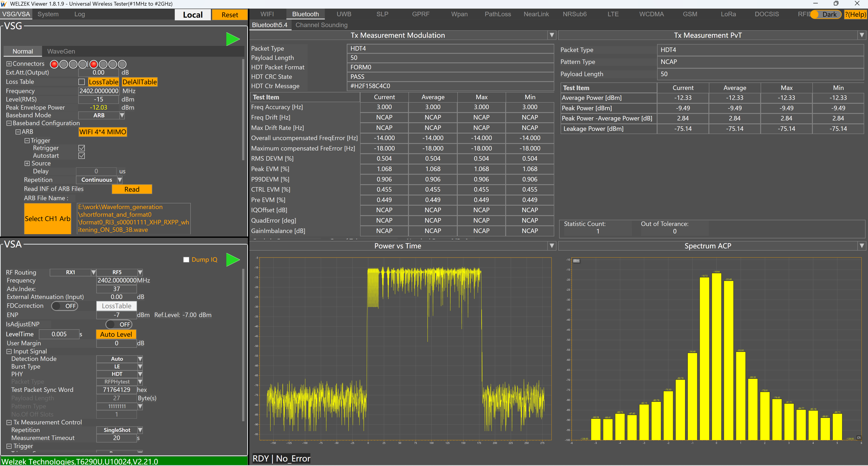Image resolution: width=868 pixels, height=466 pixels.
Task: Open Tx Measurement PvT panel menu arrow
Action: pos(862,35)
